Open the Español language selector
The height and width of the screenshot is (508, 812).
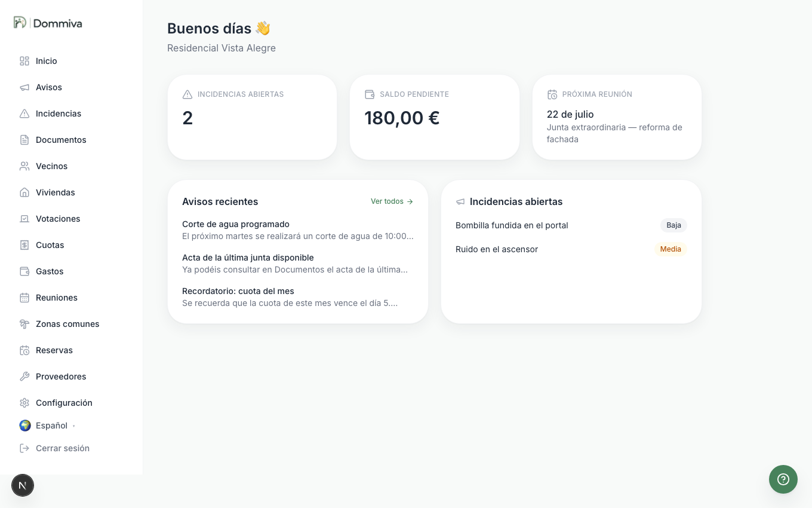coord(51,426)
